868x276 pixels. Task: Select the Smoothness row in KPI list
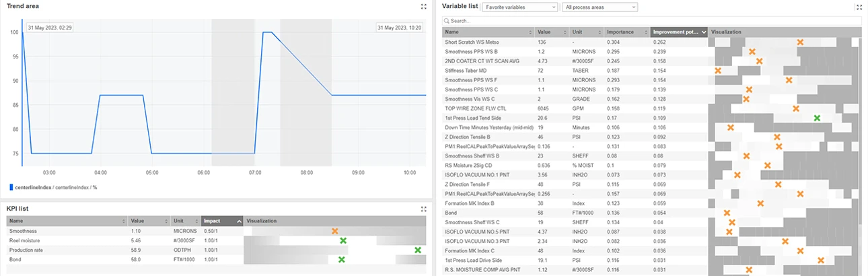point(216,231)
